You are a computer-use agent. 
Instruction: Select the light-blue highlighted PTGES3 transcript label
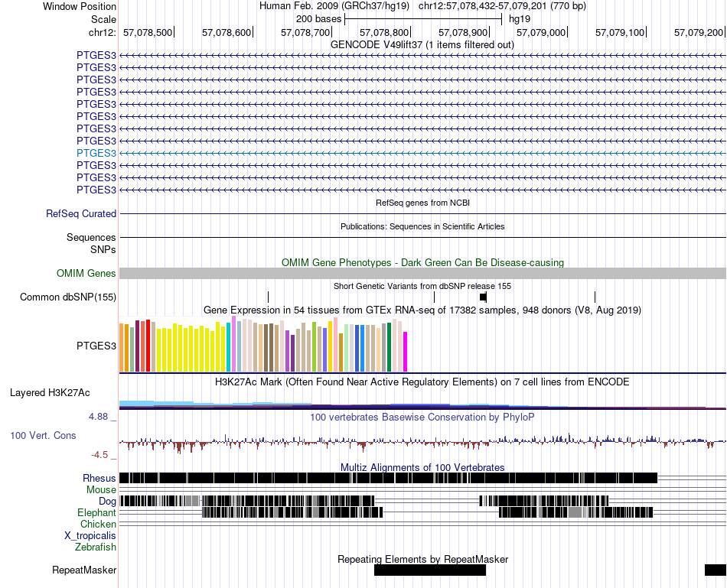point(96,154)
